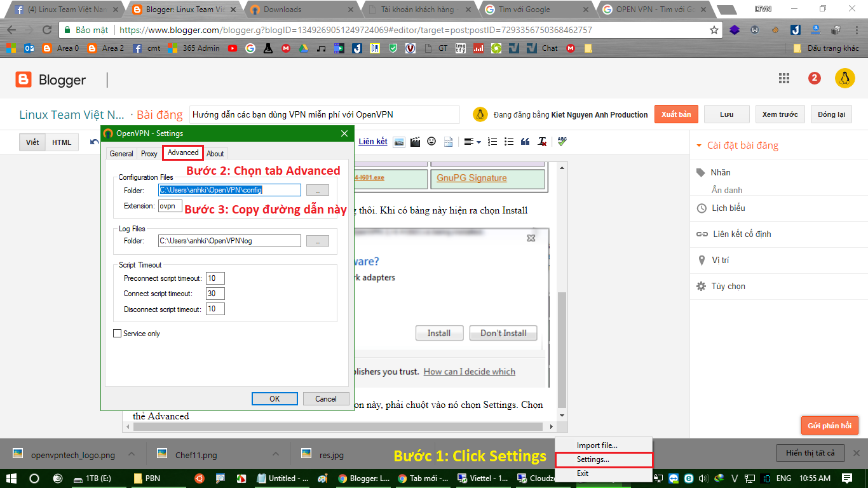The height and width of the screenshot is (488, 868).
Task: Open the Ubuntu icon on the taskbar
Action: click(200, 478)
